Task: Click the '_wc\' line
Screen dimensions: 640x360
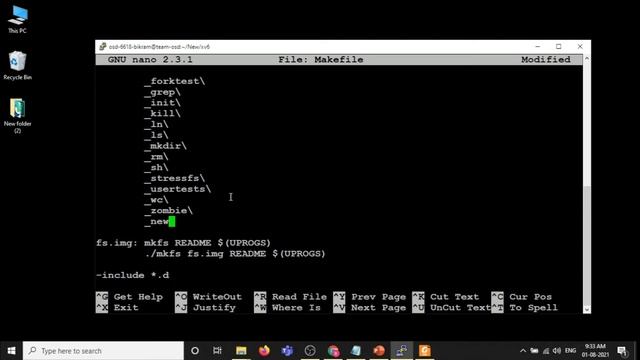Action: [x=156, y=200]
